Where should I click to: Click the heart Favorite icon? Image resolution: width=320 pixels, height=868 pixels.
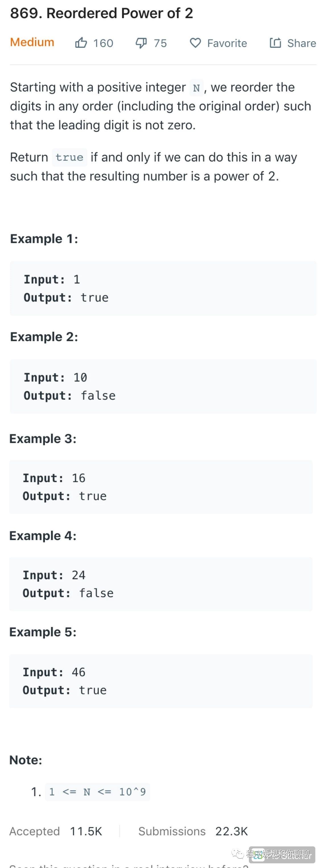195,43
